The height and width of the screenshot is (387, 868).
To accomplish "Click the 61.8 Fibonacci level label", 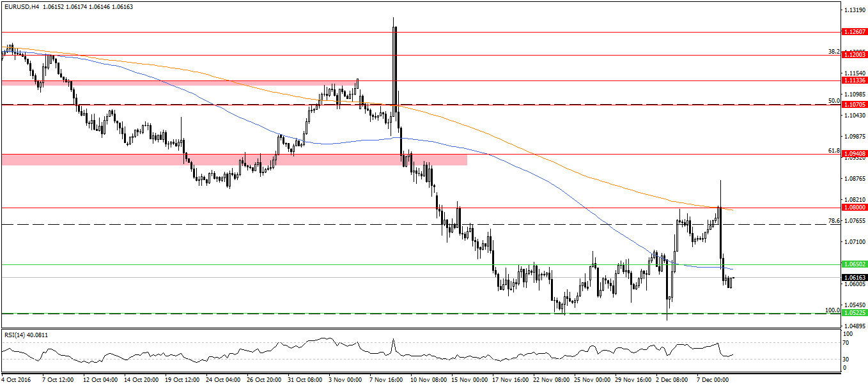I will tap(833, 150).
